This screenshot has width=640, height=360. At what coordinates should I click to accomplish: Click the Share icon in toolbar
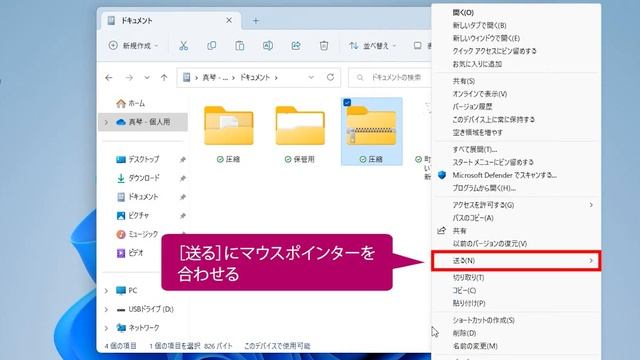click(296, 46)
